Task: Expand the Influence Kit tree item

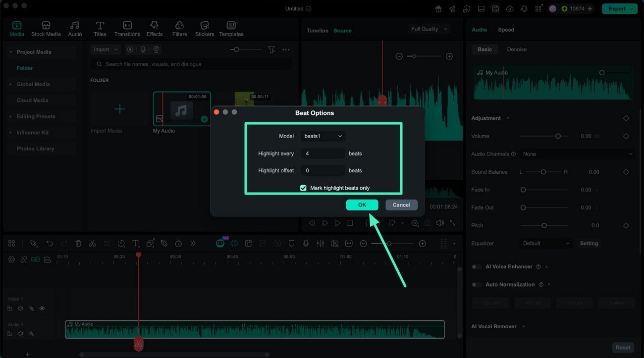Action: (x=11, y=132)
